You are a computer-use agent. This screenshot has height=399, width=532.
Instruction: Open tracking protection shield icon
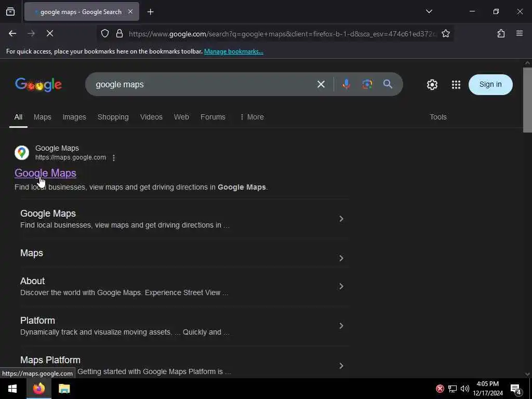tap(105, 33)
